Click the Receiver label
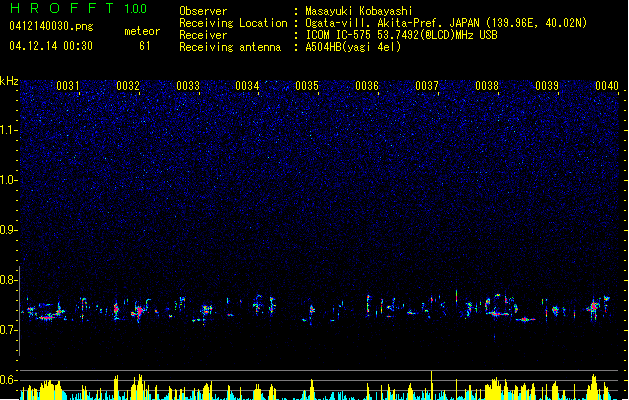The image size is (629, 400). 203,35
